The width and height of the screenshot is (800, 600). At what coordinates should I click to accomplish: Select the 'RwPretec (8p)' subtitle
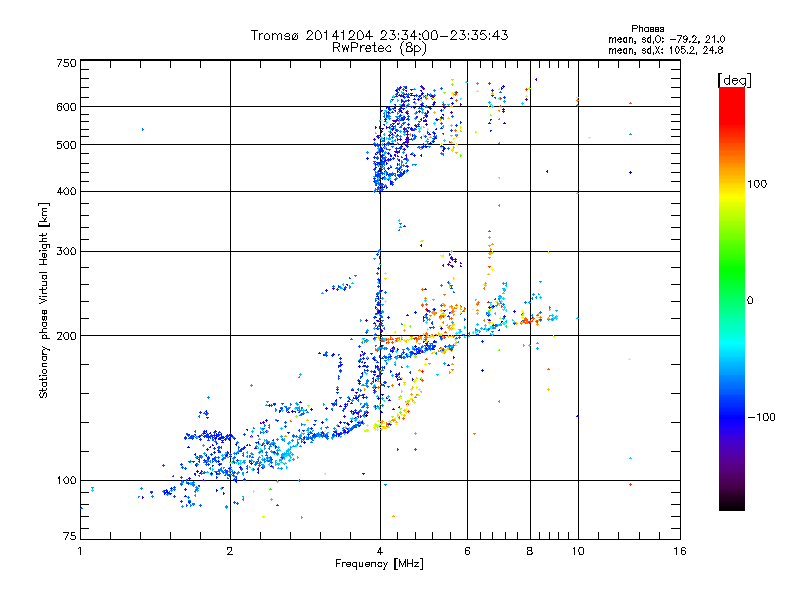379,48
